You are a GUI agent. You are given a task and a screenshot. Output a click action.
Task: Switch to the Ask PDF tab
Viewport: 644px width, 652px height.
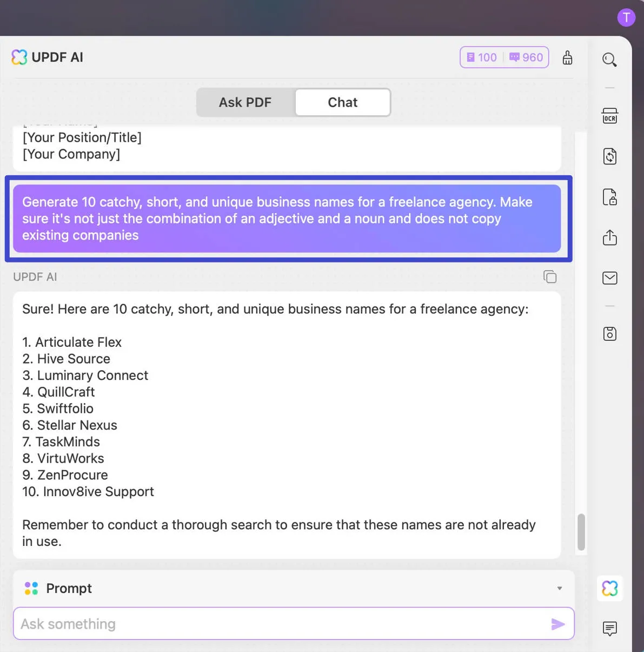click(245, 102)
